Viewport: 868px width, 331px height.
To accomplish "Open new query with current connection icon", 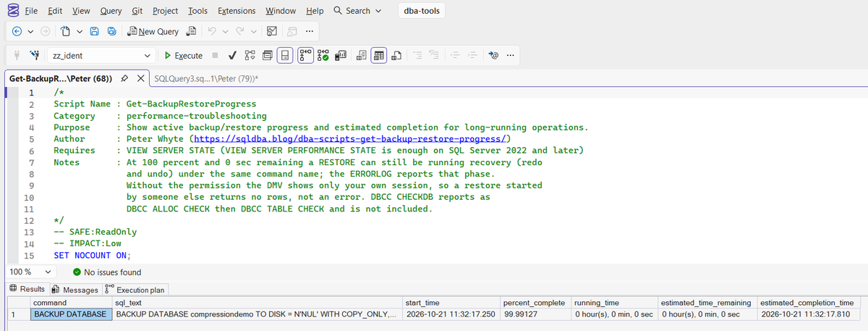I will pos(192,31).
